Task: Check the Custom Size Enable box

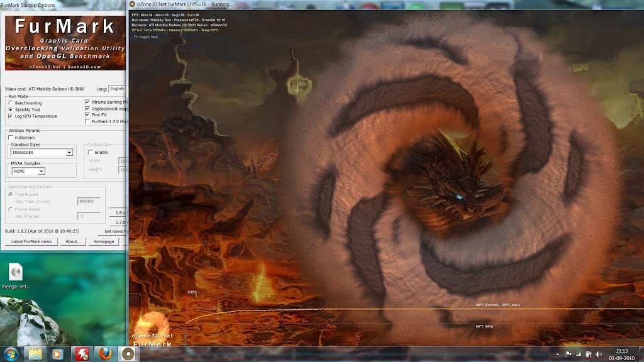Action: pyautogui.click(x=91, y=152)
